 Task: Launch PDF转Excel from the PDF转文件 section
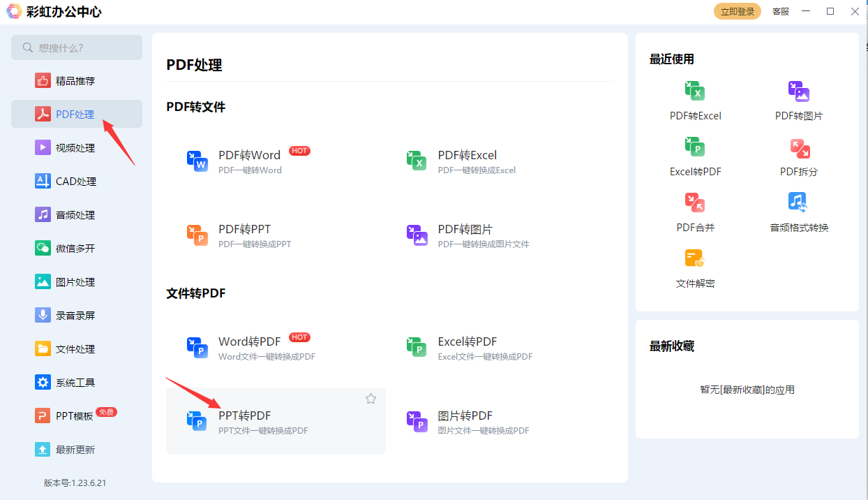(x=417, y=161)
